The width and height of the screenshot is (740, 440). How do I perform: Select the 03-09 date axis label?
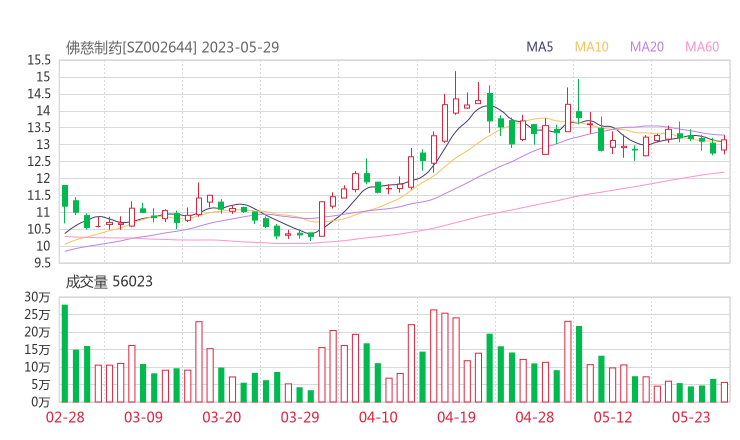coord(143,417)
